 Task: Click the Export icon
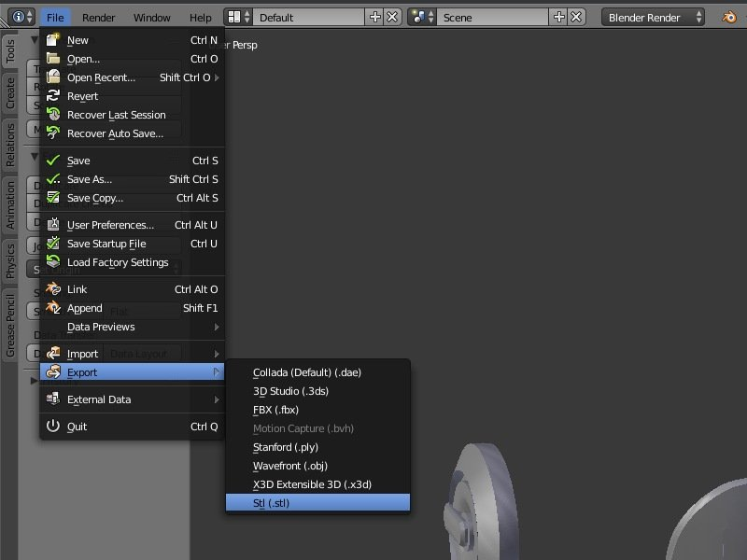[x=53, y=371]
